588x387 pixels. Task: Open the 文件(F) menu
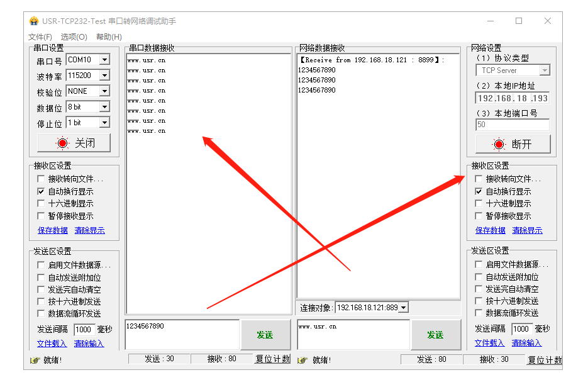(x=40, y=36)
